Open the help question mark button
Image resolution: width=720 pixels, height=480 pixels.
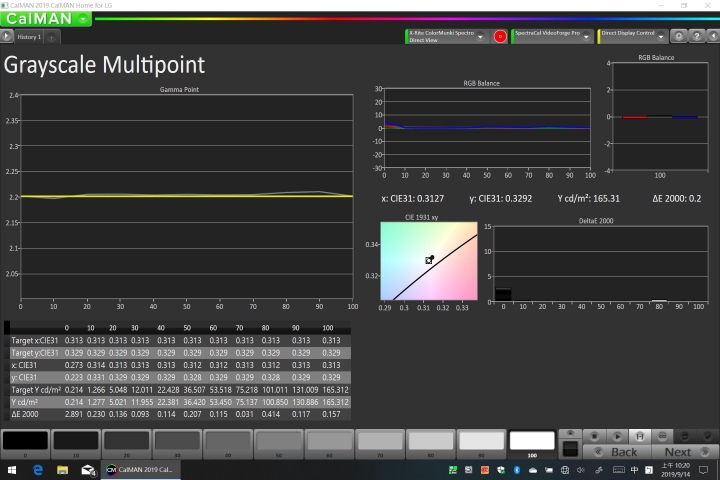click(x=697, y=36)
